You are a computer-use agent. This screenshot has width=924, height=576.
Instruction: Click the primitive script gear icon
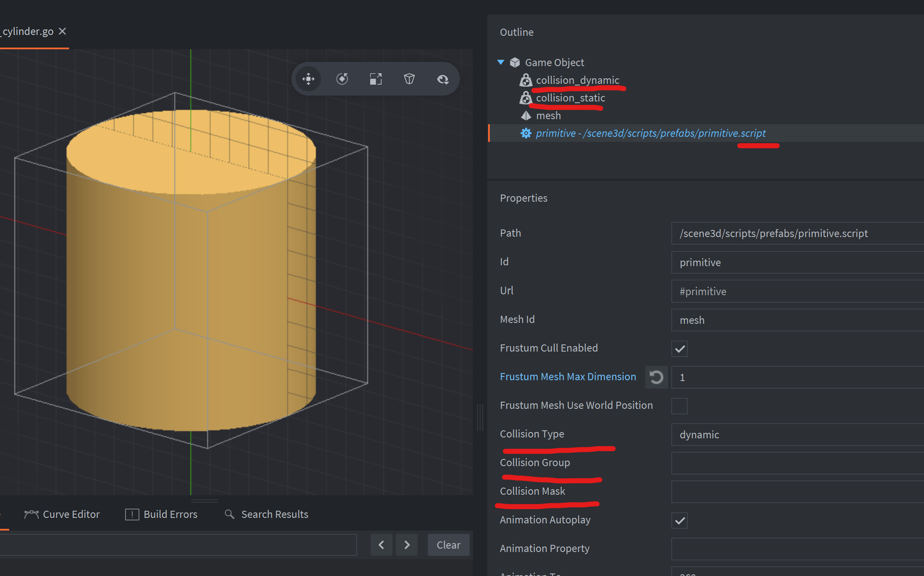526,133
